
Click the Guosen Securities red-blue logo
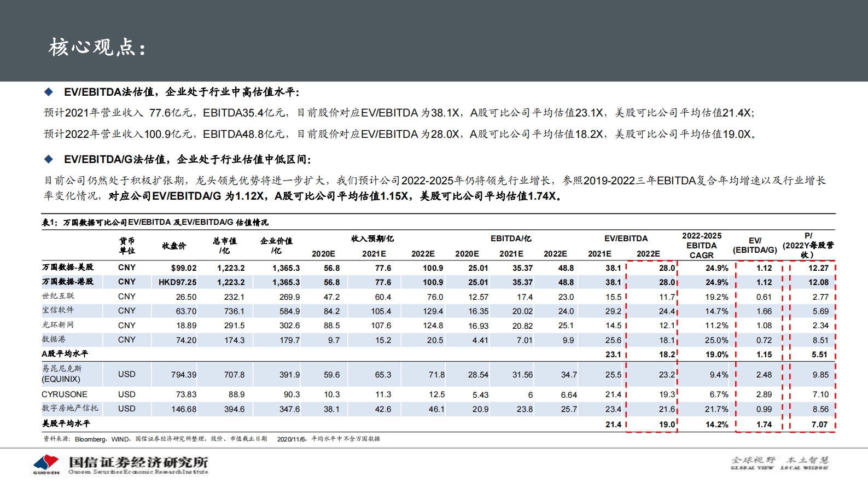[46, 464]
